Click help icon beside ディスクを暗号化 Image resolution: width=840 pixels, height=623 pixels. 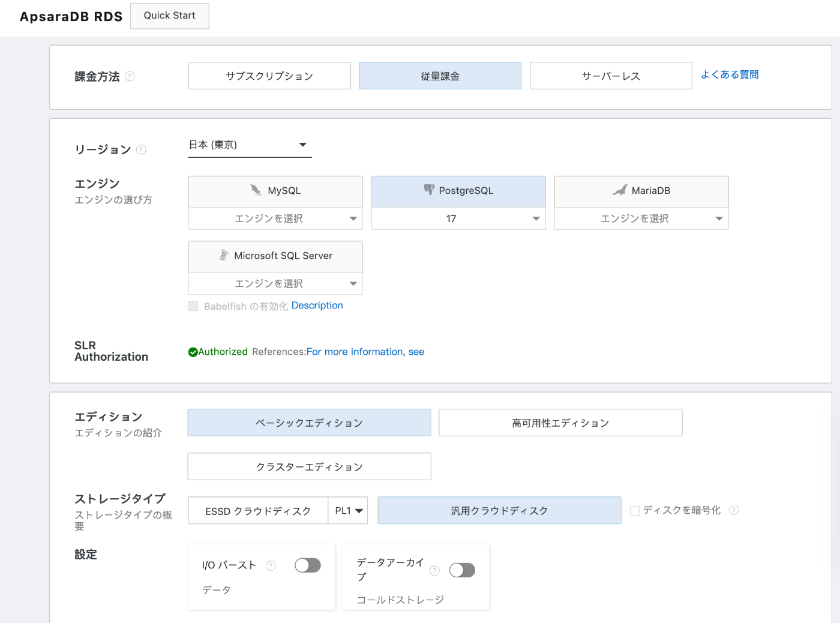pyautogui.click(x=734, y=510)
